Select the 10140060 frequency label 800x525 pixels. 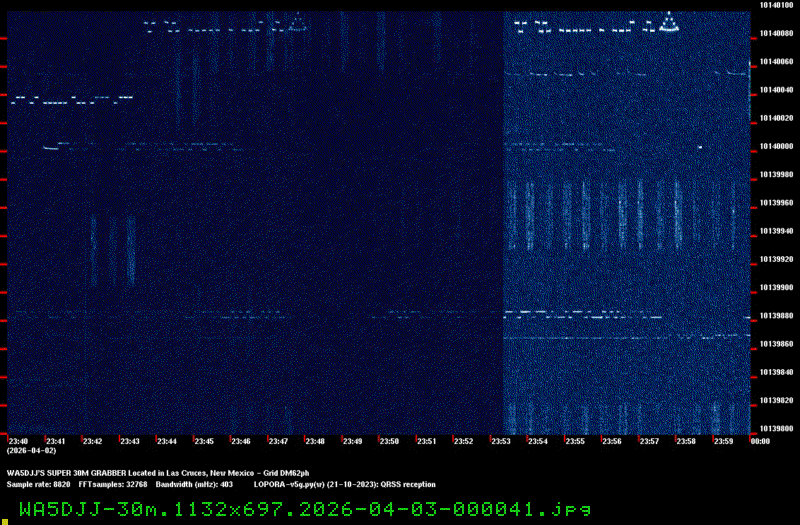click(x=776, y=62)
